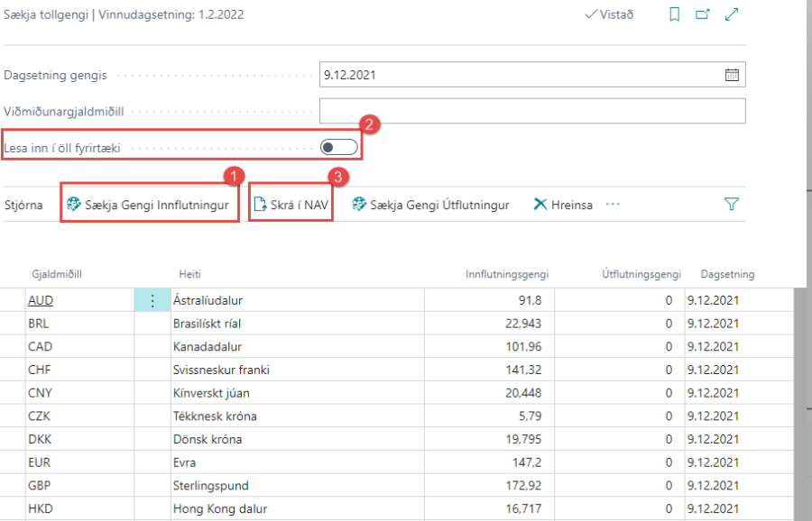812x521 pixels.
Task: Show more actions via ellipsis menu
Action: pos(614,205)
